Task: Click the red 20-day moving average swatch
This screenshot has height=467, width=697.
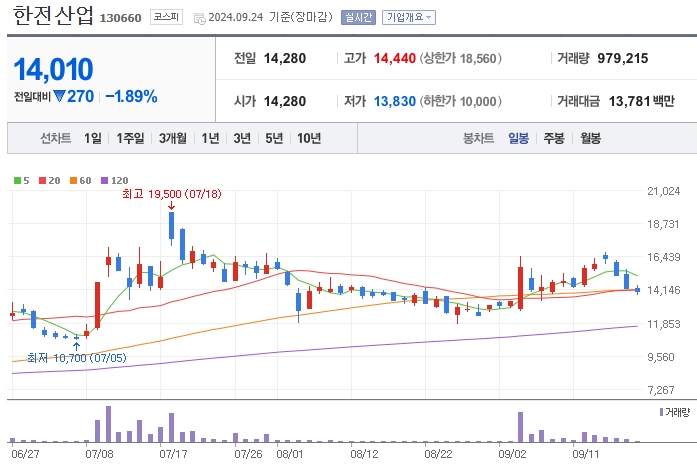Action: (x=43, y=180)
